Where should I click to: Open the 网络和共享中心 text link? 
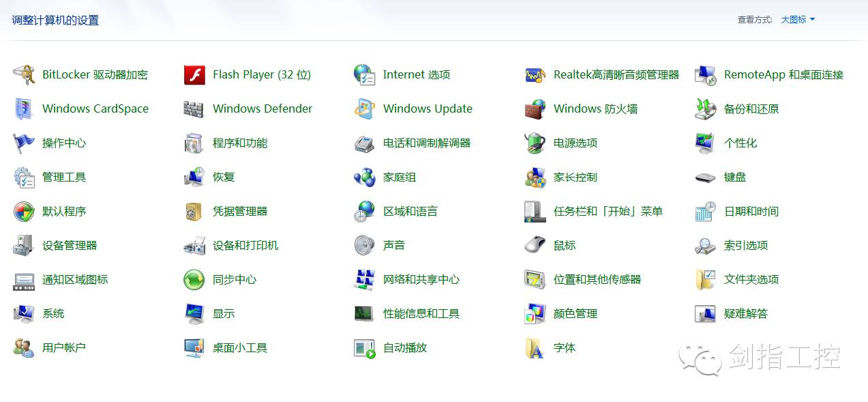click(421, 279)
